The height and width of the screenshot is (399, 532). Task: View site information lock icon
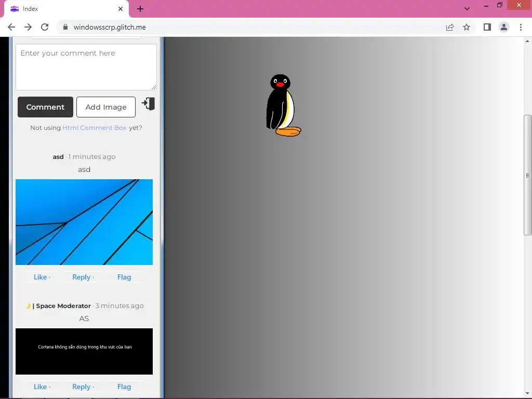tap(65, 27)
